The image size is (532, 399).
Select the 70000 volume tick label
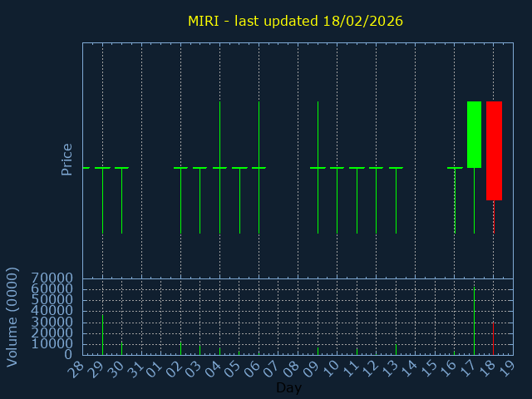tap(53, 278)
